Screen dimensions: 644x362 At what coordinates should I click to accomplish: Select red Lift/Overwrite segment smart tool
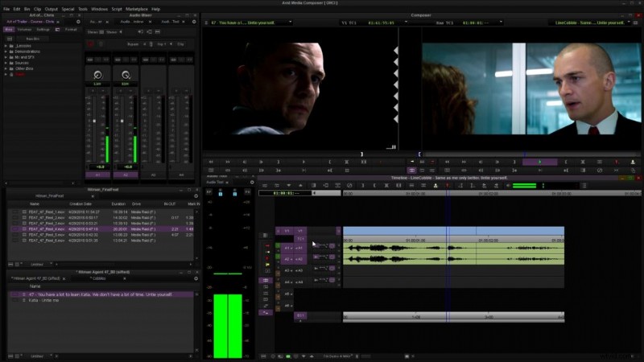coord(267,245)
